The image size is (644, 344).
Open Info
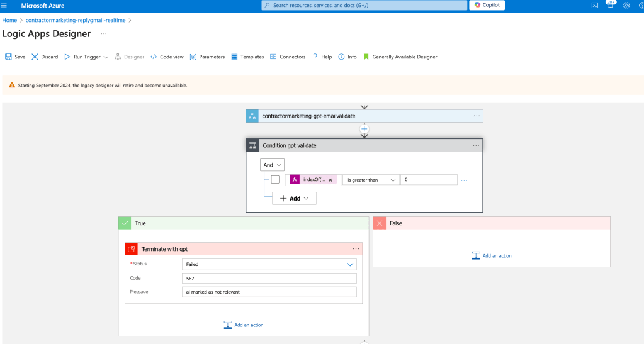point(347,57)
